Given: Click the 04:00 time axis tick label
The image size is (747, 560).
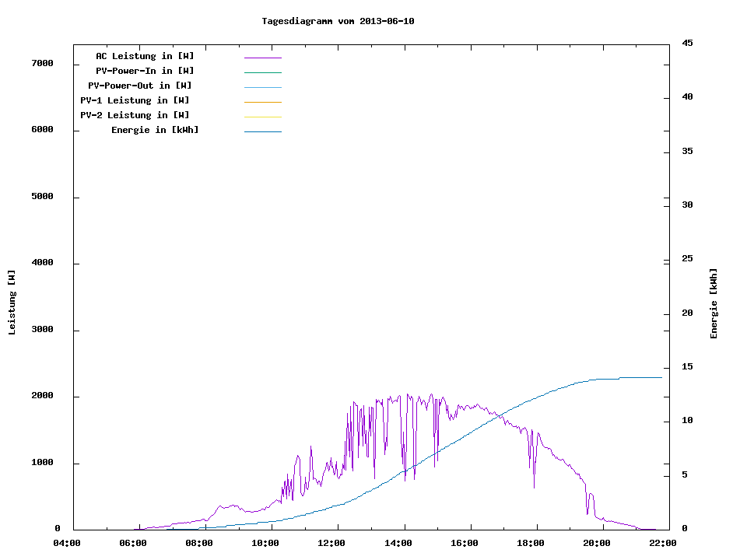Looking at the screenshot, I should pyautogui.click(x=66, y=543).
